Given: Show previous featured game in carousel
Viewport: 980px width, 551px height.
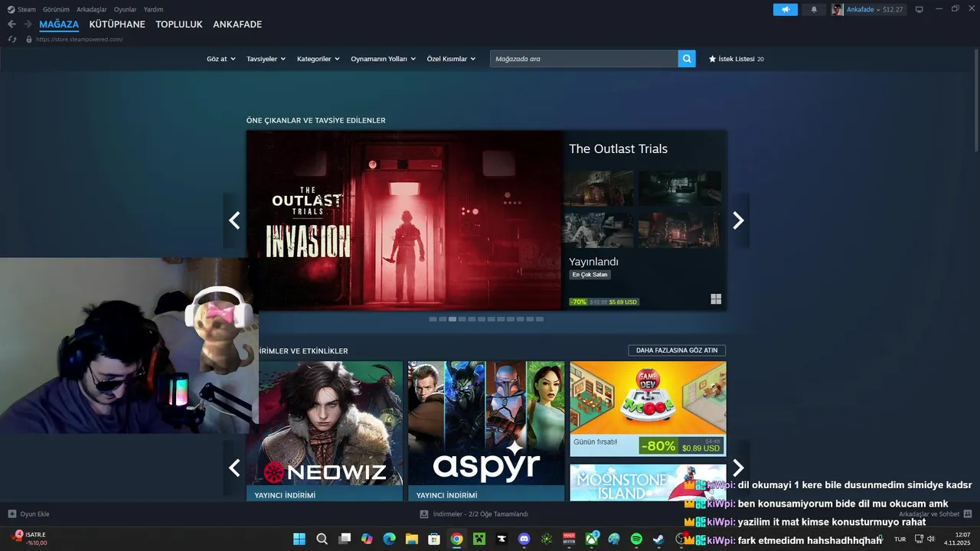Looking at the screenshot, I should (234, 220).
